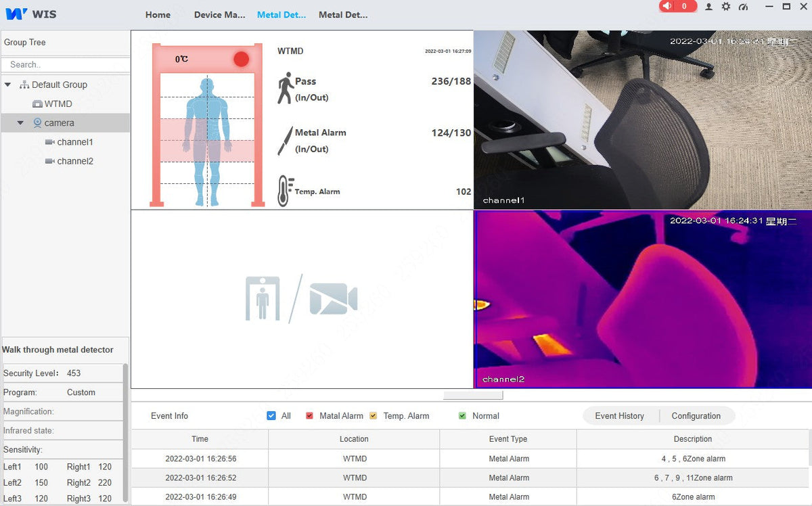The image size is (812, 506).
Task: Collapse the Default Group tree node
Action: 8,85
